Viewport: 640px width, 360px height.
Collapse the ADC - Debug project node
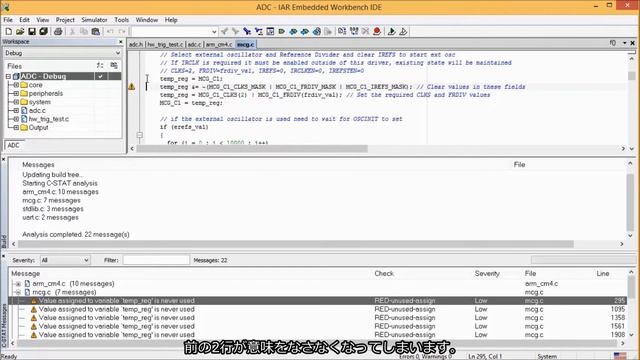coord(8,76)
